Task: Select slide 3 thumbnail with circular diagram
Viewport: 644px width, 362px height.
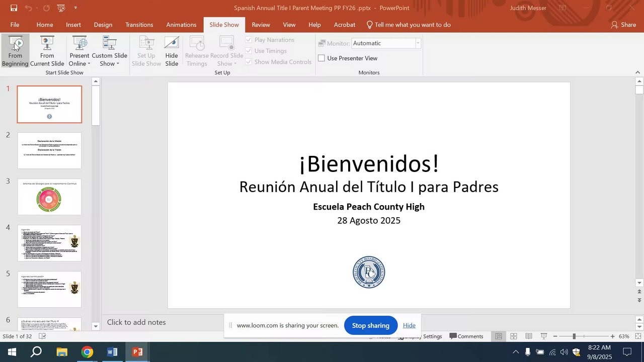Action: click(49, 197)
